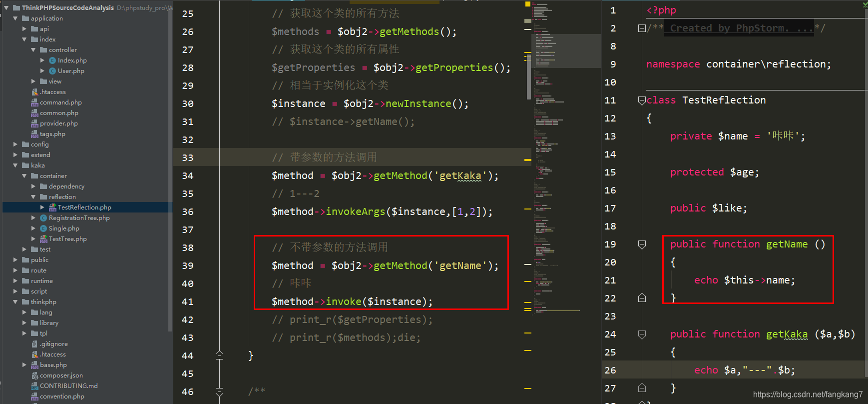Open provider.php in the project tree
This screenshot has width=868, height=404.
click(59, 123)
